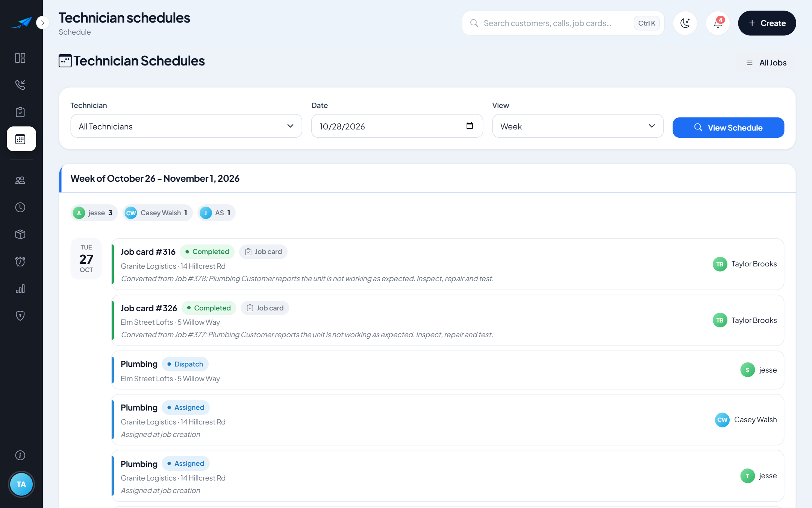Click the Create button
The image size is (812, 508).
[x=767, y=23]
